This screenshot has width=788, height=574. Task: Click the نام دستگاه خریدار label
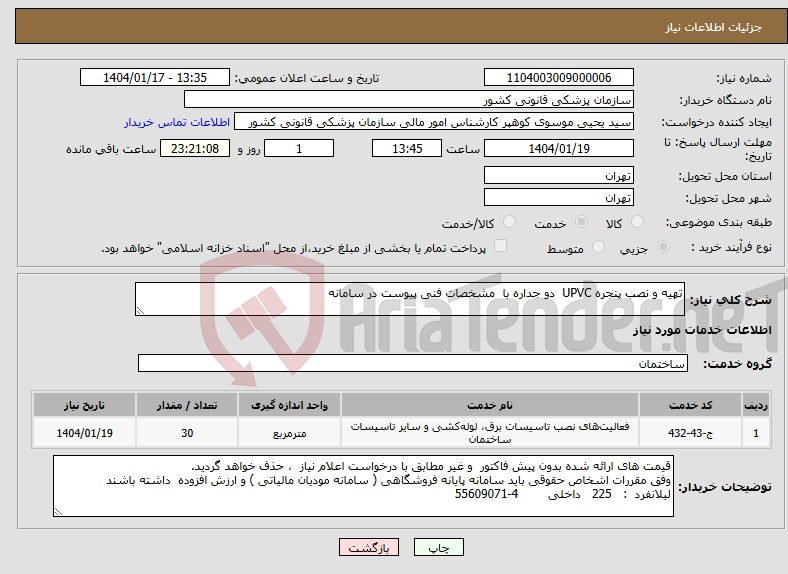pyautogui.click(x=726, y=100)
